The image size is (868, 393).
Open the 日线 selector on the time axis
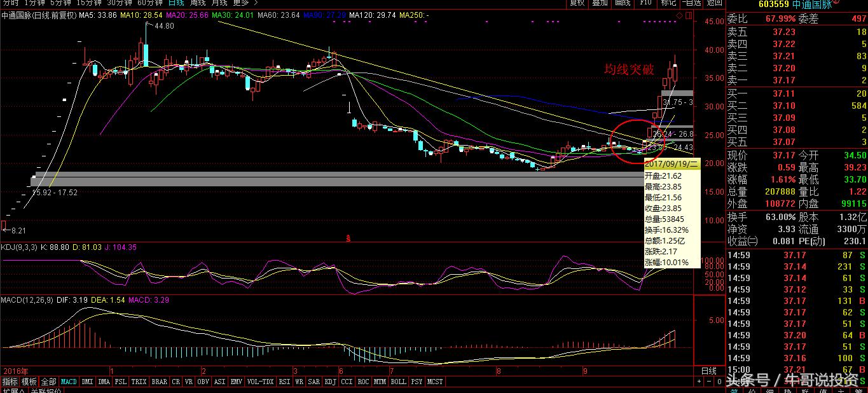pyautogui.click(x=708, y=371)
